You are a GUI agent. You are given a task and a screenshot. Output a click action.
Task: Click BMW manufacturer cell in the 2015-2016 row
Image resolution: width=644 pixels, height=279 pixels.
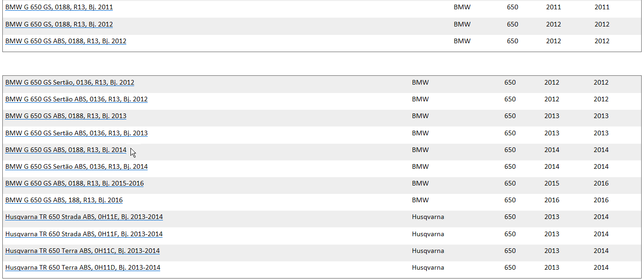coord(420,183)
